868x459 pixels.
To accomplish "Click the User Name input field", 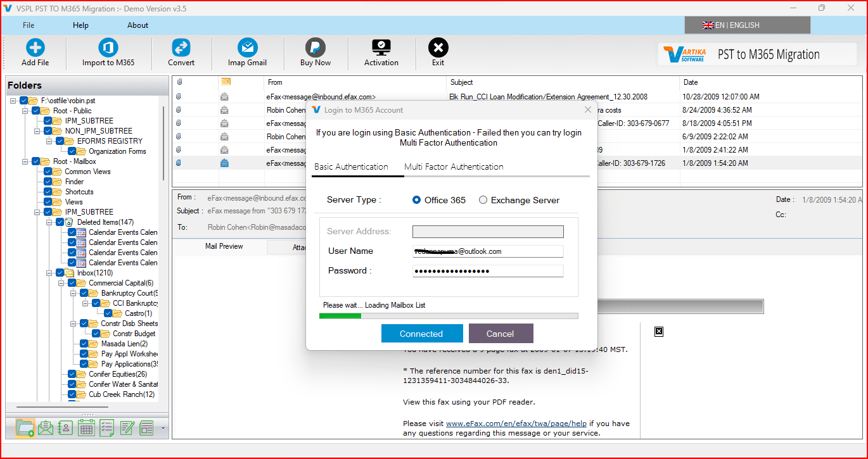I will (x=488, y=251).
